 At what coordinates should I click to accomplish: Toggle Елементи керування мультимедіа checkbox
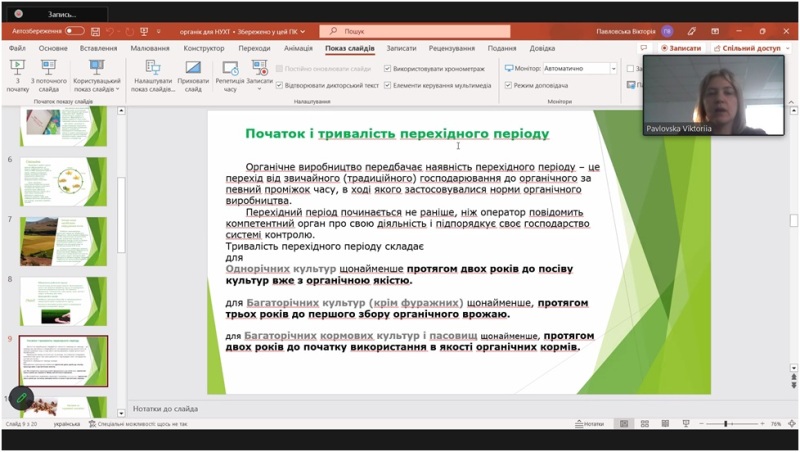(x=387, y=85)
